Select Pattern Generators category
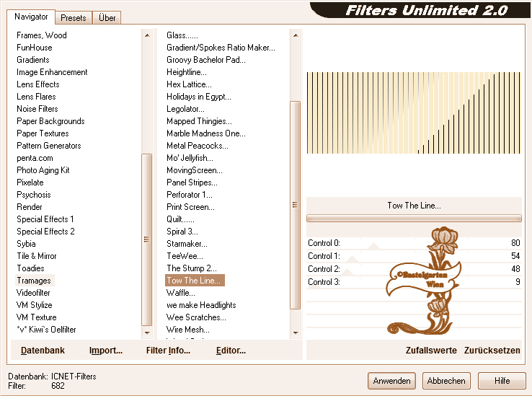532x396 pixels. (49, 146)
